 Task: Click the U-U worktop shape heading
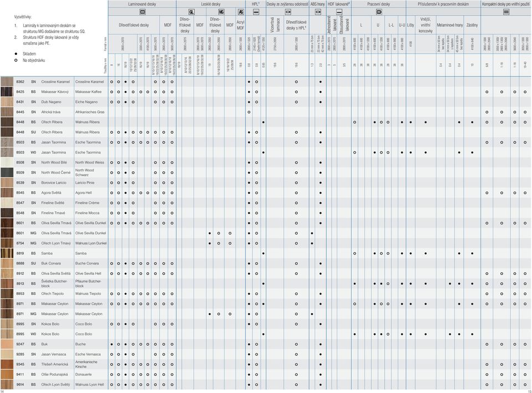[402, 25]
